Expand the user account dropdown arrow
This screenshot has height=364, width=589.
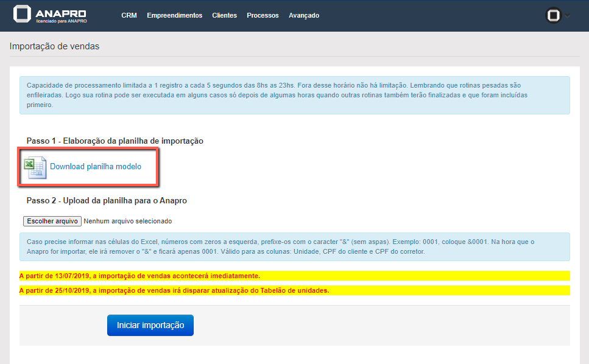click(568, 16)
